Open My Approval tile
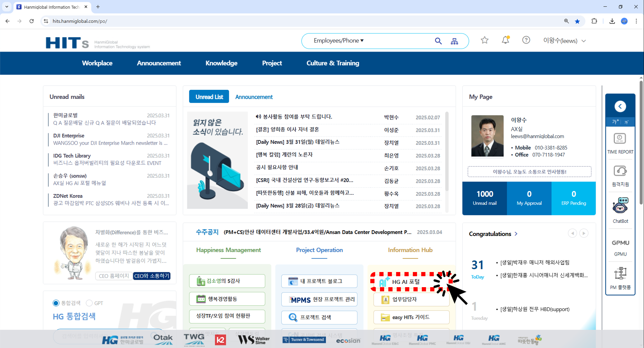The image size is (644, 348). coord(529,198)
